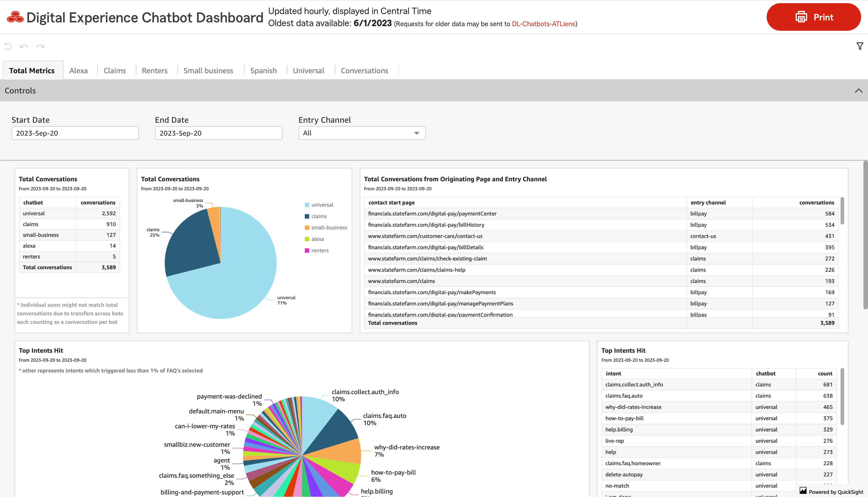Viewport: 868px width, 497px height.
Task: Click the State Farm logo icon
Action: pos(15,17)
